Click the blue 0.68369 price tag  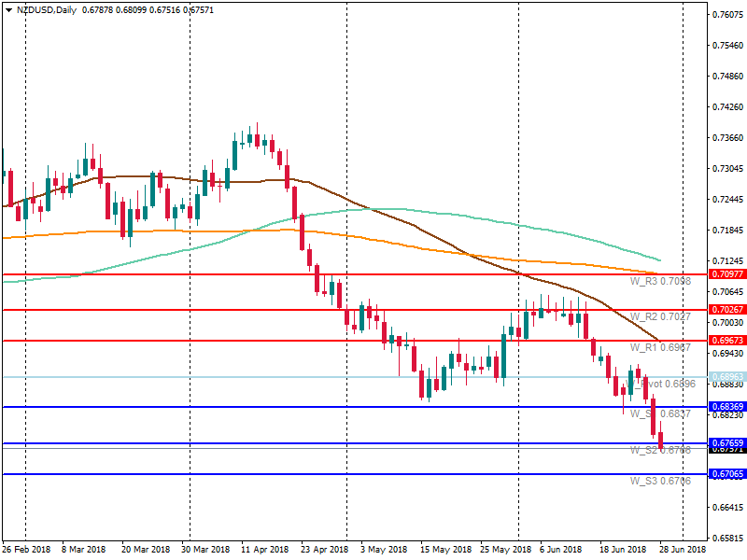tap(726, 407)
